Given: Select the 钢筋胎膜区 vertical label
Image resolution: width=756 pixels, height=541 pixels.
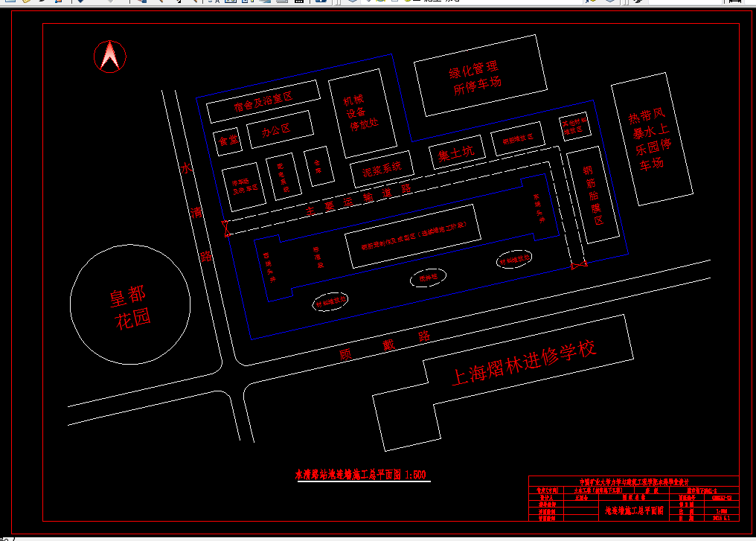Looking at the screenshot, I should point(593,195).
